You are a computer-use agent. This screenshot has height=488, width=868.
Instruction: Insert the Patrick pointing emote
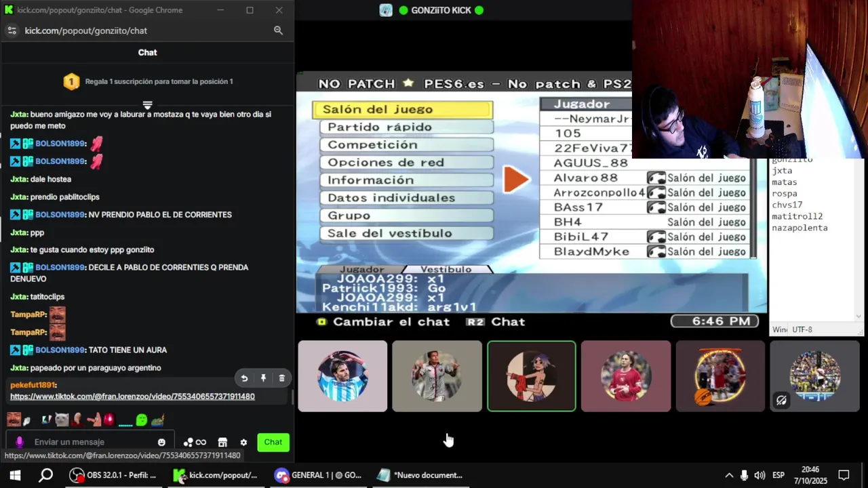(94, 420)
